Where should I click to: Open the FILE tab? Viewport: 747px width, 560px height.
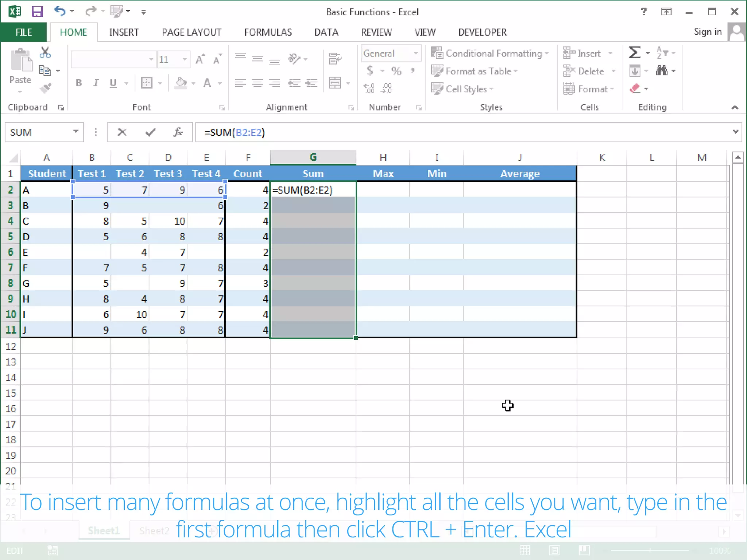(24, 32)
